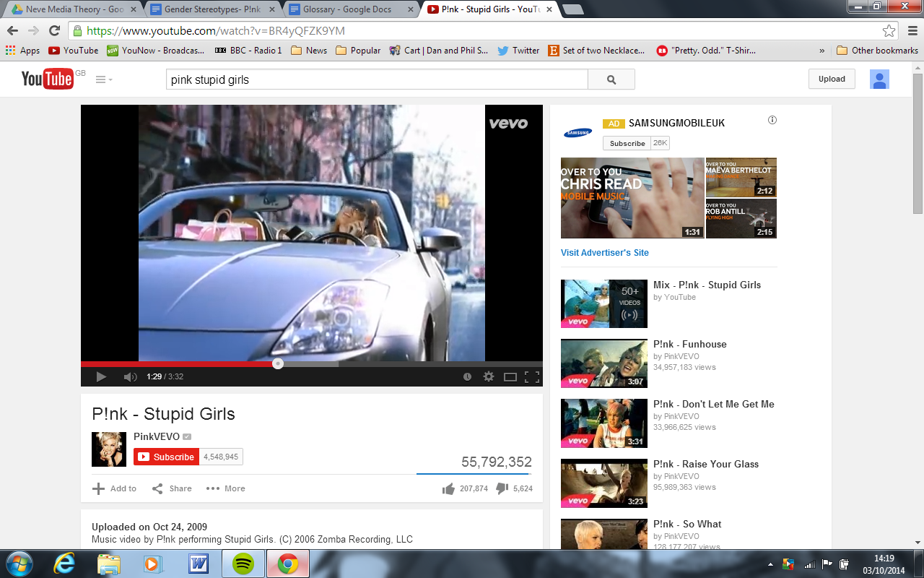Click the address bar URL
The image size is (924, 578).
click(x=216, y=31)
